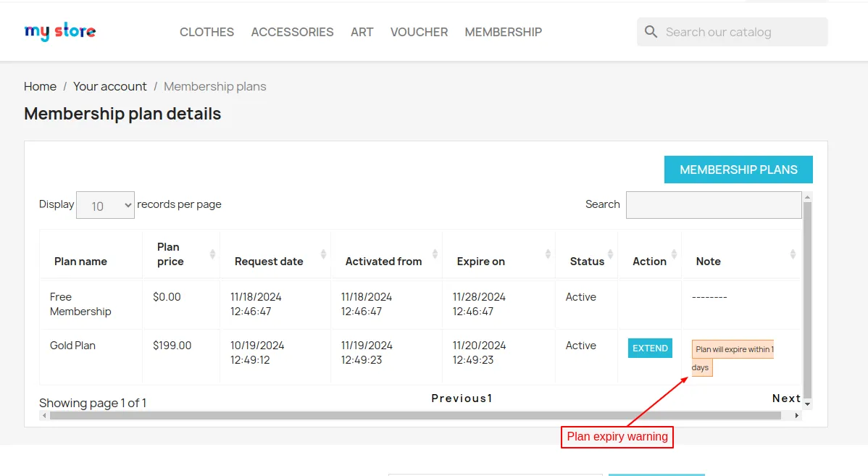Viewport: 868px width, 476px height.
Task: Extend the Gold Plan membership
Action: point(650,348)
